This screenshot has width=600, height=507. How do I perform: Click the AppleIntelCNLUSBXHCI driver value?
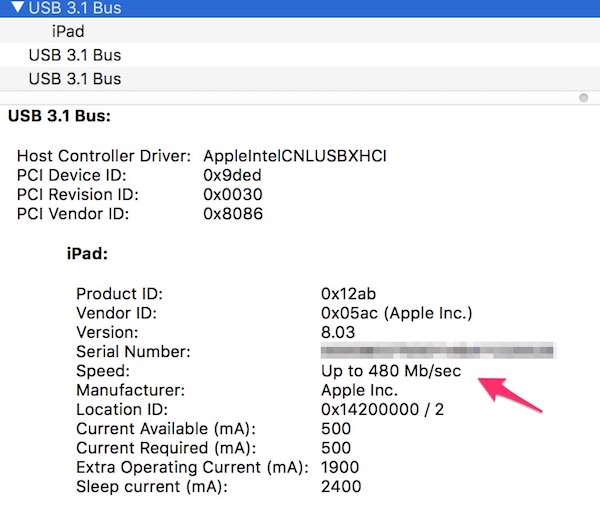[x=294, y=156]
